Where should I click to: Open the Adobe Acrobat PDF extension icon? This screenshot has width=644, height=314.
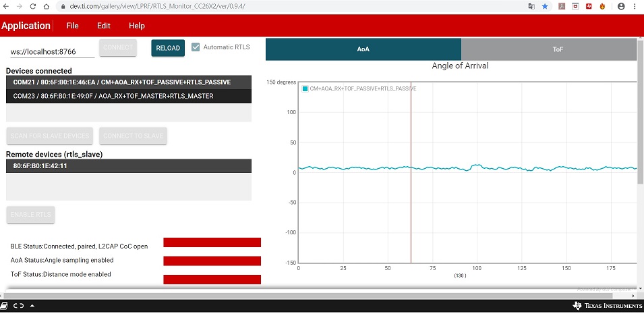[x=562, y=7]
